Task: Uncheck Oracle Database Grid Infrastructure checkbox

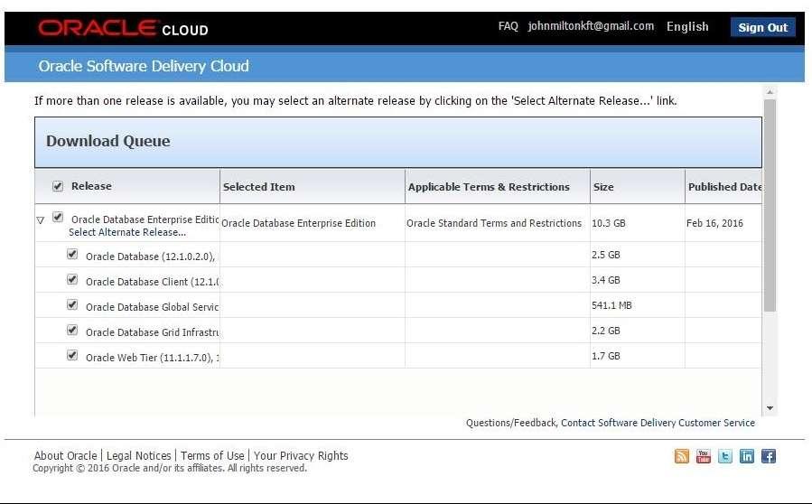Action: [x=72, y=331]
